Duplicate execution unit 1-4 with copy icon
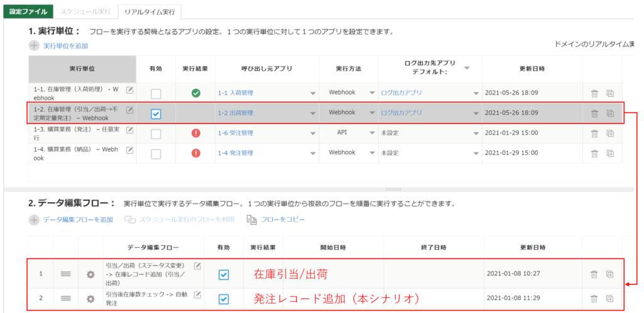644x313 pixels. 610,154
